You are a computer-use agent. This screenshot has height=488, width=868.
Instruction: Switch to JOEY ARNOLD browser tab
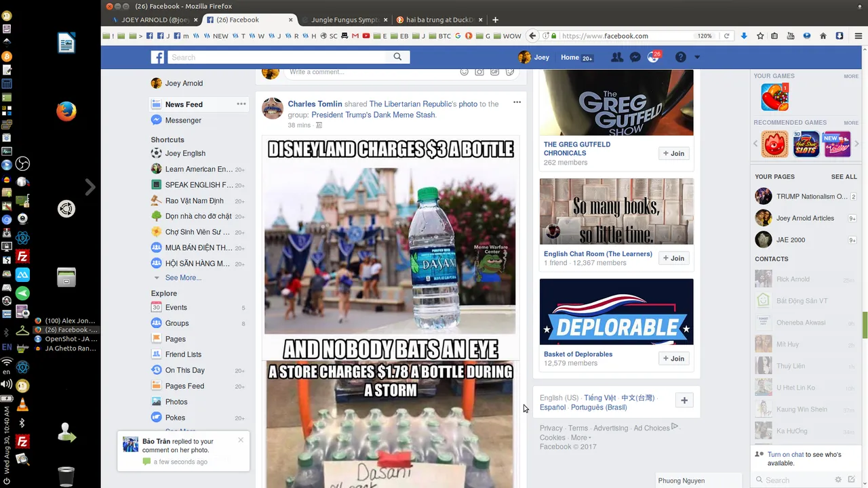(x=151, y=20)
